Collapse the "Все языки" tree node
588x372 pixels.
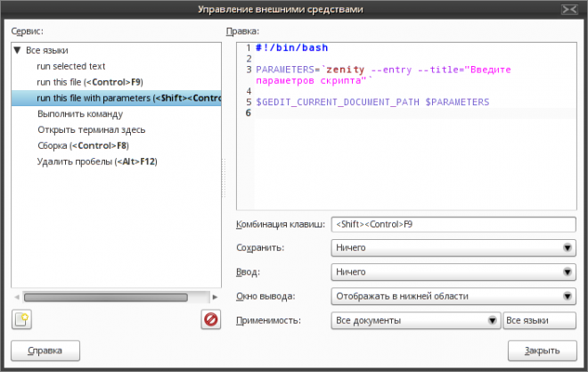click(18, 50)
